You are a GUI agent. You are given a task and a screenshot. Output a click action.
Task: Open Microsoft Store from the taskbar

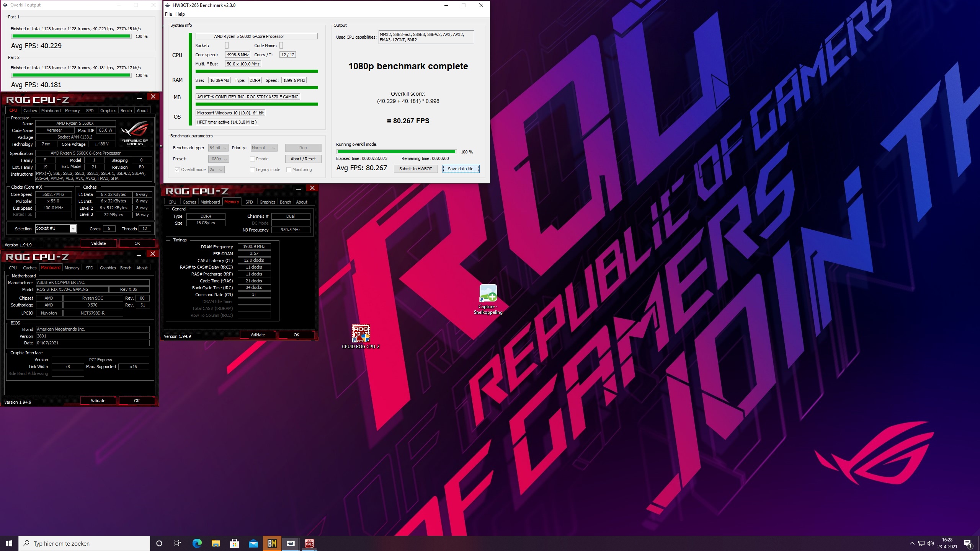234,543
